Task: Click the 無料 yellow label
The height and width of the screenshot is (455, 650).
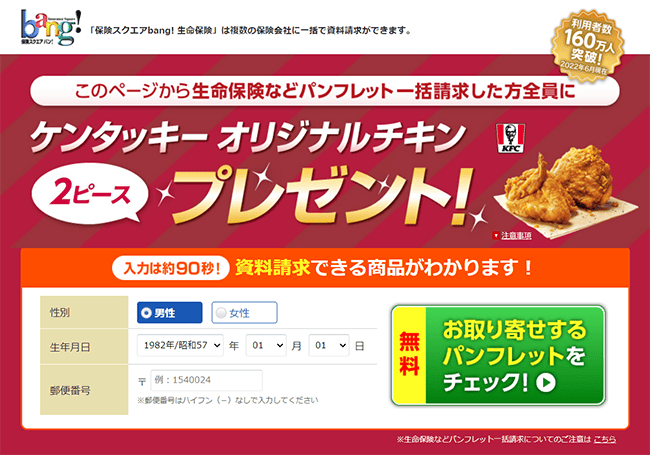Action: point(409,355)
